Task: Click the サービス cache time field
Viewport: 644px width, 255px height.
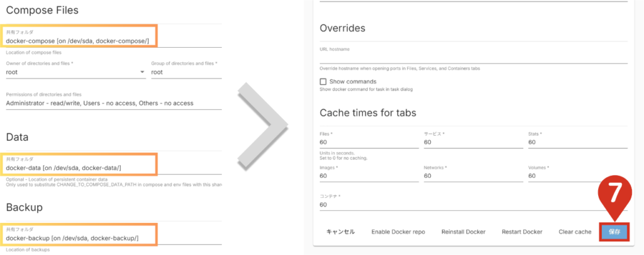Action: [x=473, y=143]
